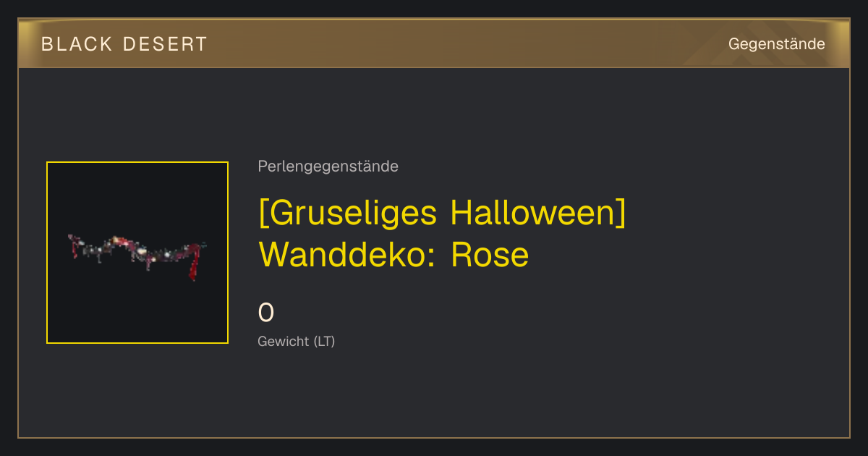Open the Gegenstände section
The image size is (868, 456).
pos(777,44)
